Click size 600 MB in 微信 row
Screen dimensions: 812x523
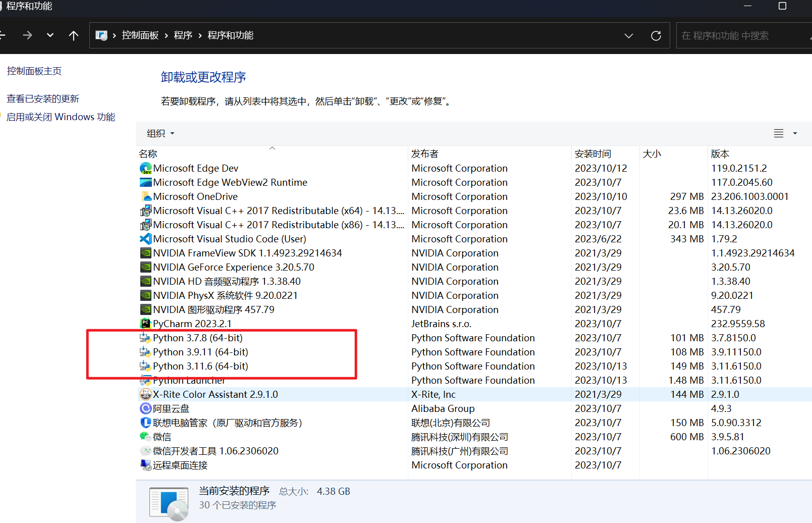point(687,437)
